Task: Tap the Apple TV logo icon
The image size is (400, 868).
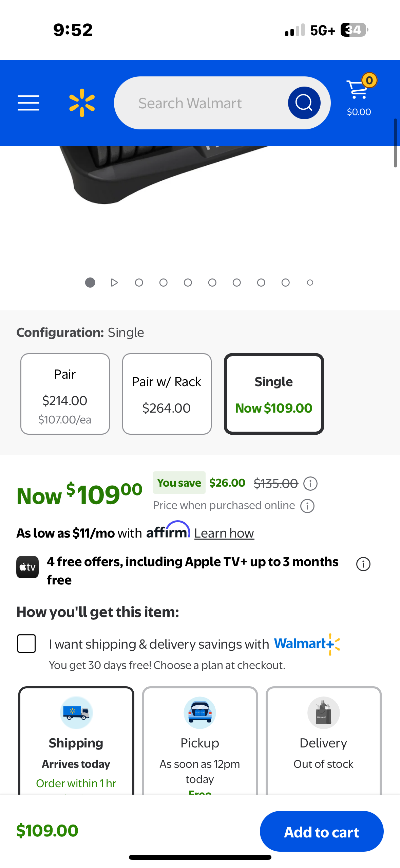Action: [27, 567]
